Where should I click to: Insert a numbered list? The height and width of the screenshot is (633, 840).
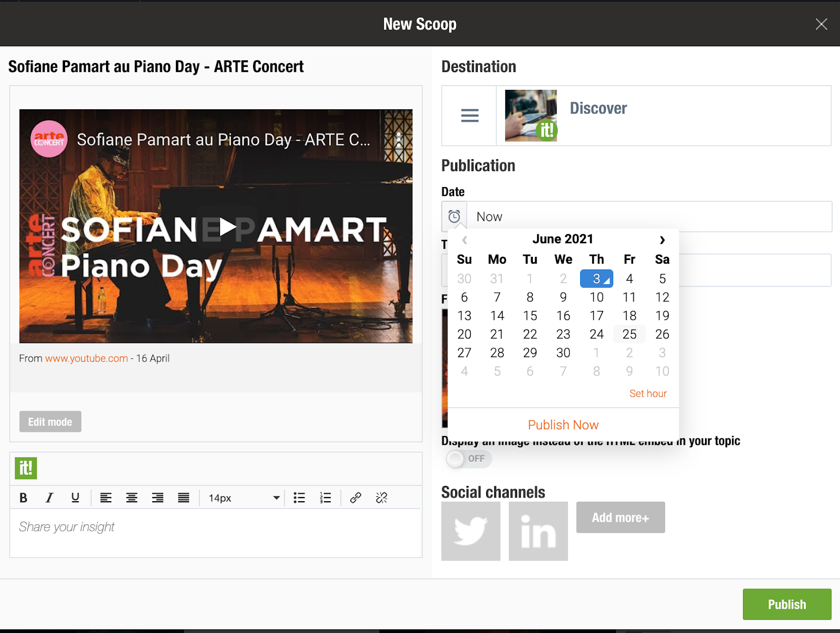click(x=325, y=497)
